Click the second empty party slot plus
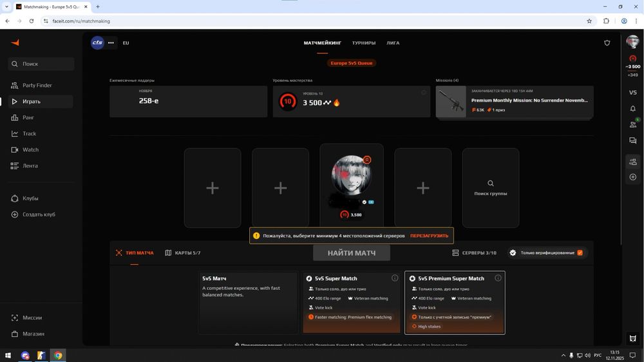The width and height of the screenshot is (644, 362). tap(281, 188)
